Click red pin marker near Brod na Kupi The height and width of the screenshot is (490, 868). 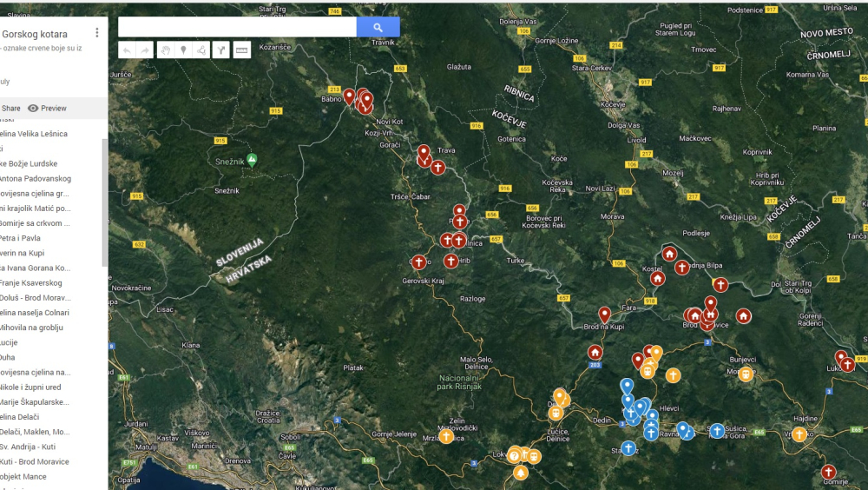[604, 314]
